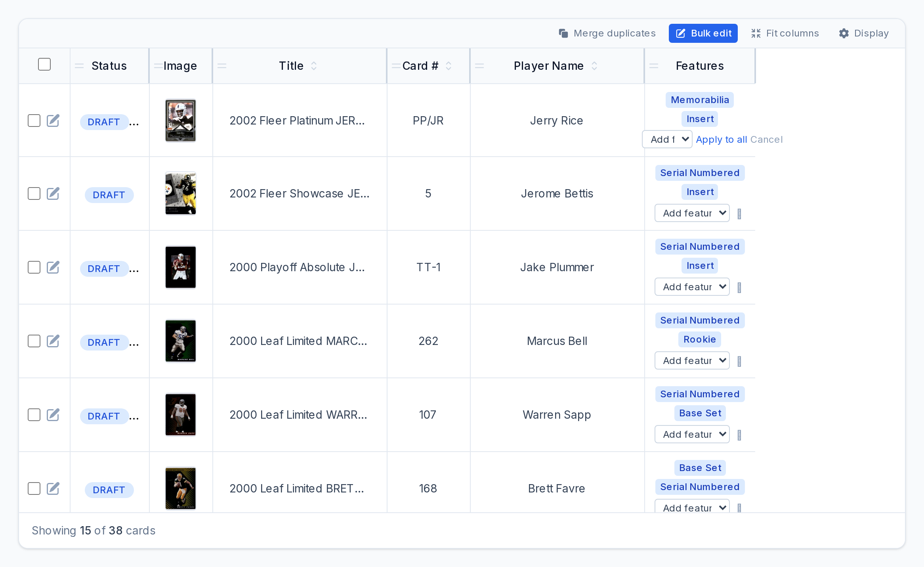Click the Apply to all link
This screenshot has width=924, height=567.
pyautogui.click(x=722, y=140)
